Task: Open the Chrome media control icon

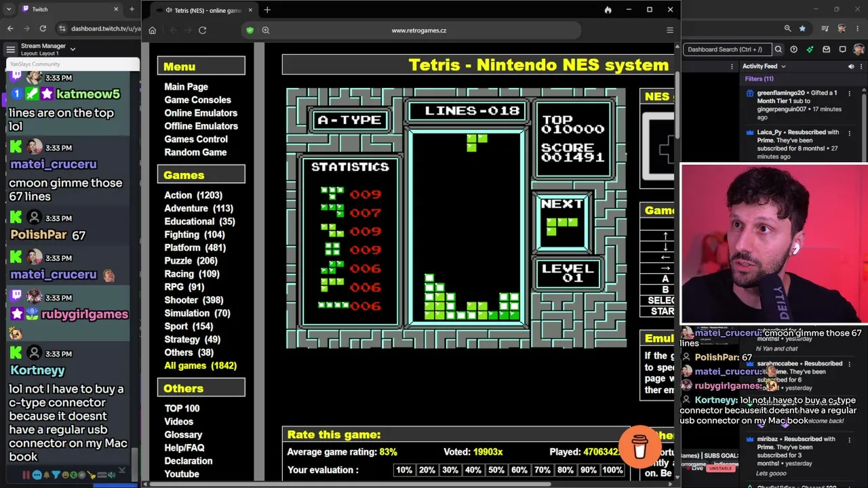Action: point(825,28)
